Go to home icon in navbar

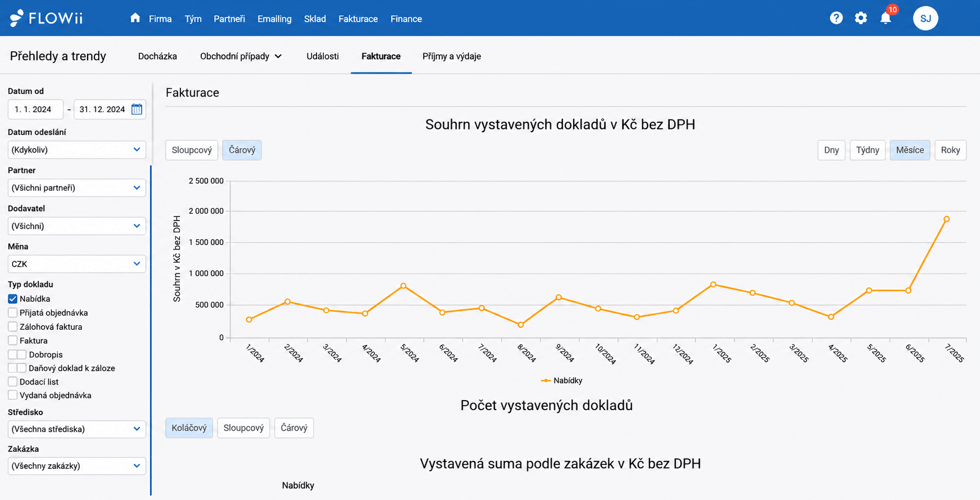click(135, 18)
